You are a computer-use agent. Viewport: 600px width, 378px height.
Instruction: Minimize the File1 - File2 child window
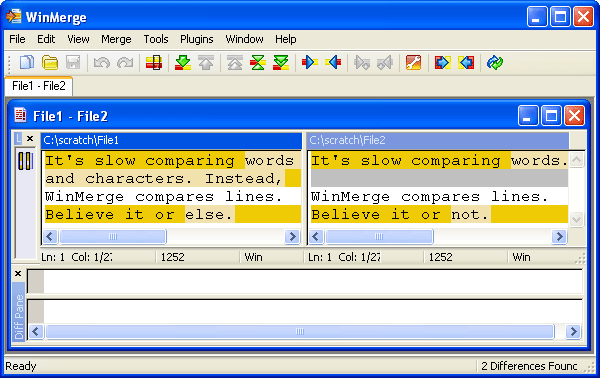[528, 116]
